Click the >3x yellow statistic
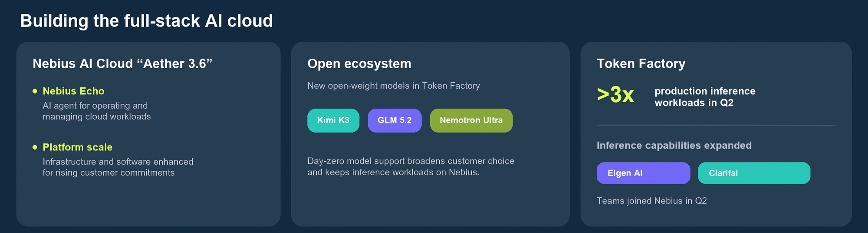The image size is (868, 233). (615, 94)
